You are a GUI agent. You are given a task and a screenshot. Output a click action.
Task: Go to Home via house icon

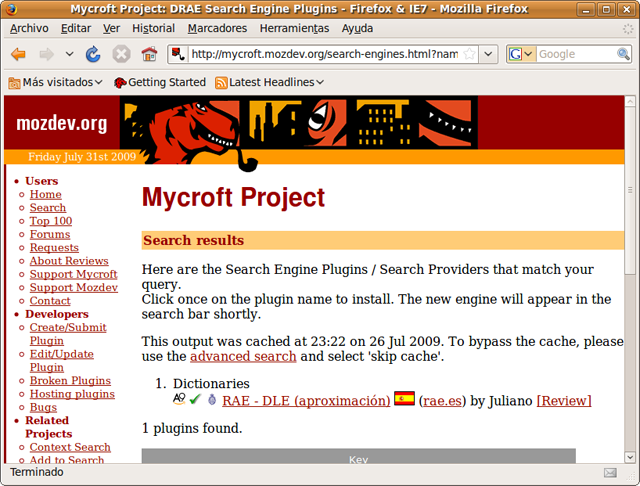click(x=149, y=54)
